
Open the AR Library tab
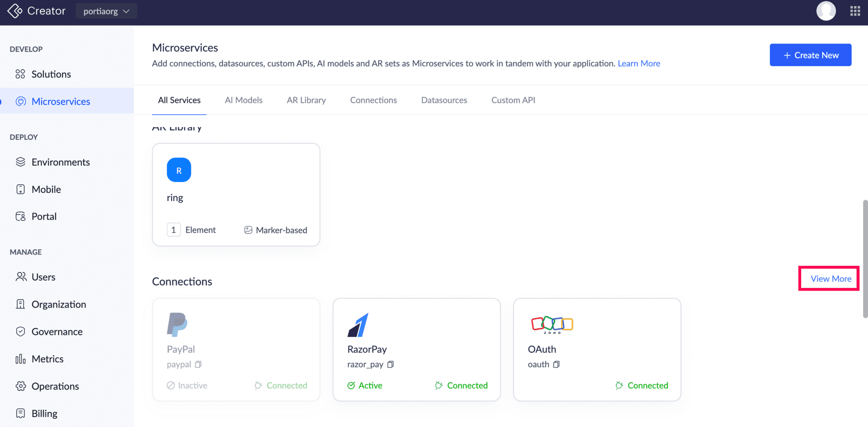tap(306, 100)
